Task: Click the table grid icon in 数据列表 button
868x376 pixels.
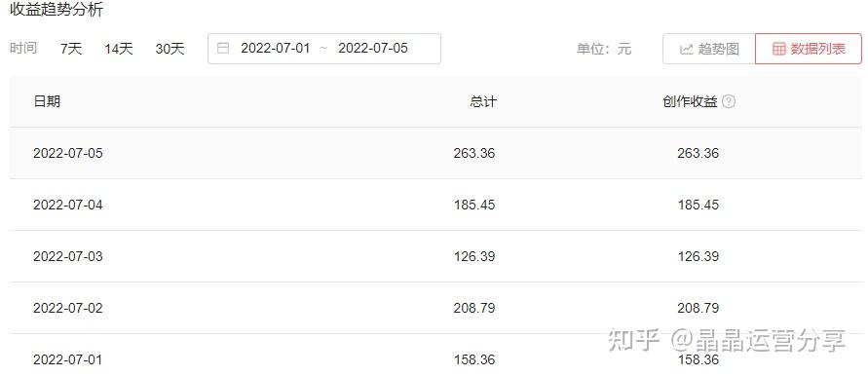Action: point(779,49)
